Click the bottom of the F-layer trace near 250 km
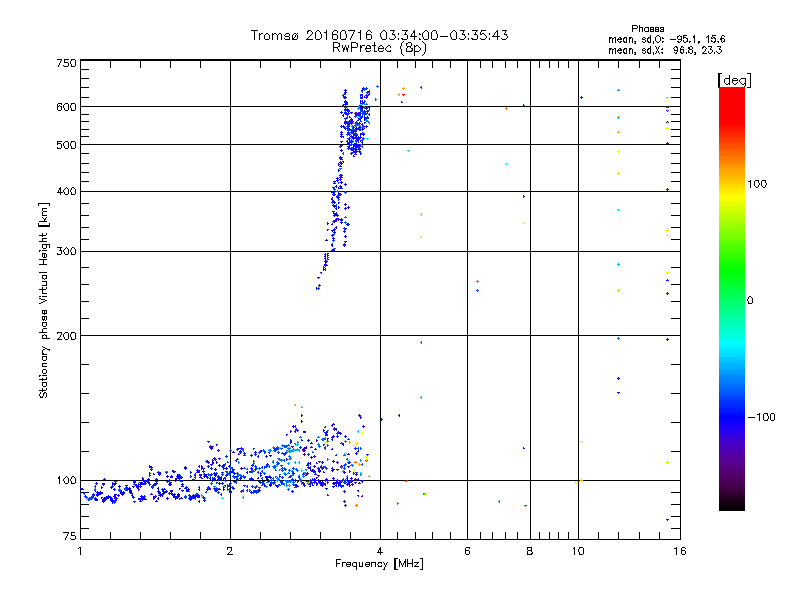 point(319,286)
